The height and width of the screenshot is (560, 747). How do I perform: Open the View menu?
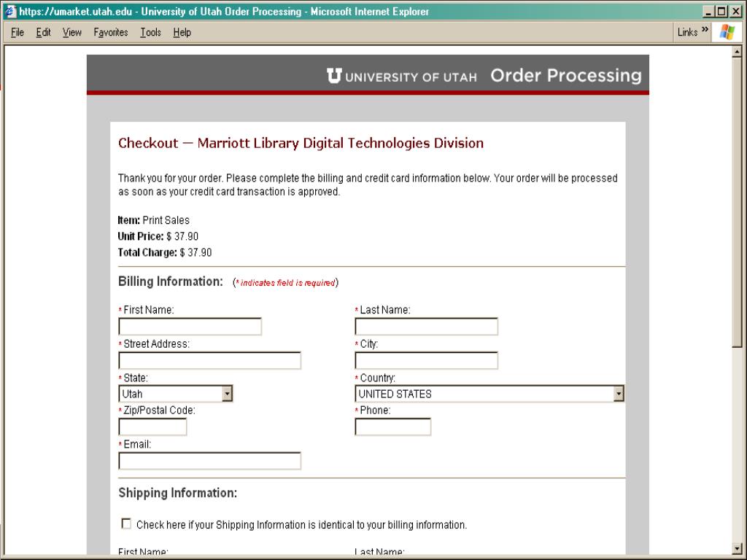pos(72,32)
